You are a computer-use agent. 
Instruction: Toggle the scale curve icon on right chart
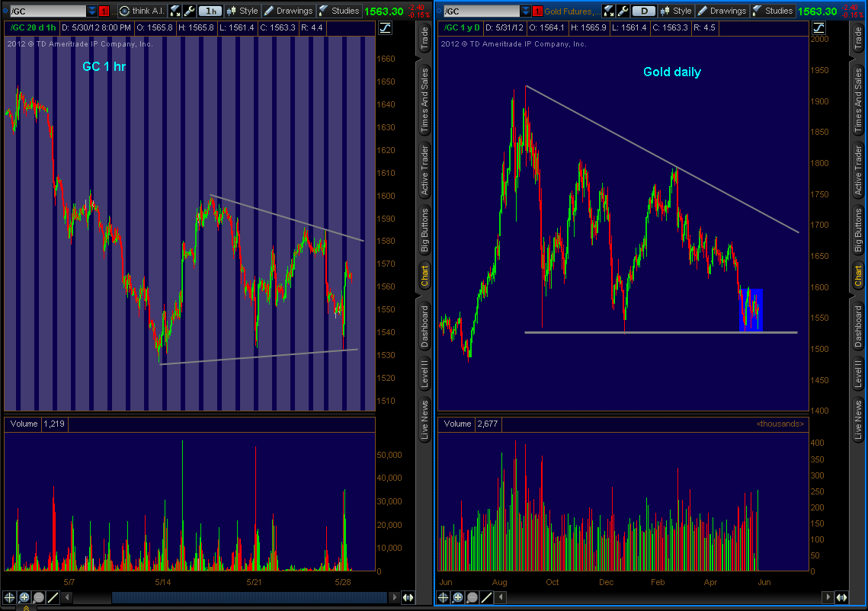[818, 27]
